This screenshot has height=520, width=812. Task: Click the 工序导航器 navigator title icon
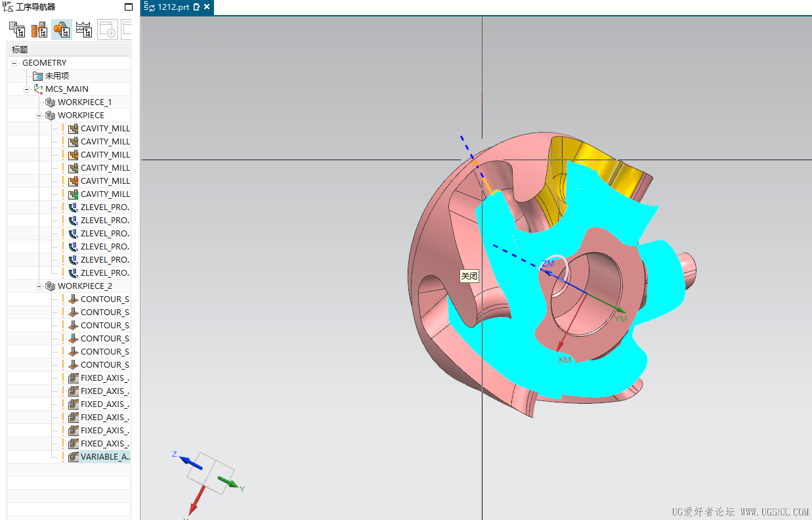9,7
